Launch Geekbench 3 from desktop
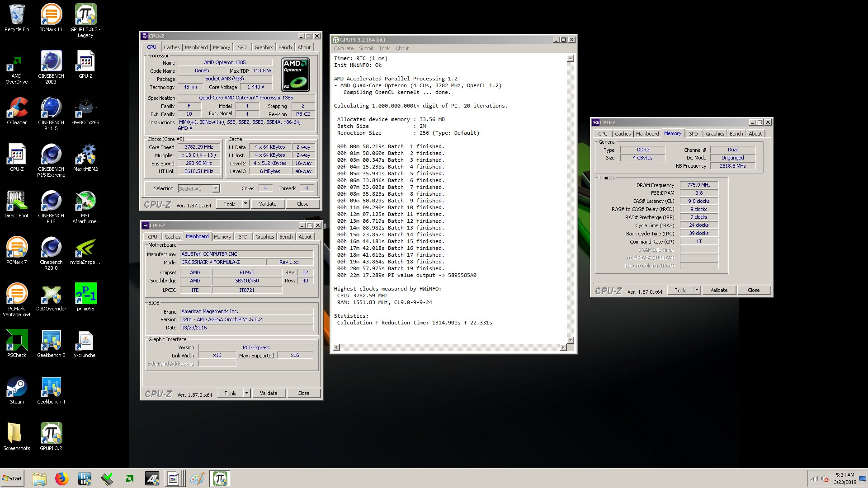This screenshot has width=868, height=488. (x=51, y=343)
